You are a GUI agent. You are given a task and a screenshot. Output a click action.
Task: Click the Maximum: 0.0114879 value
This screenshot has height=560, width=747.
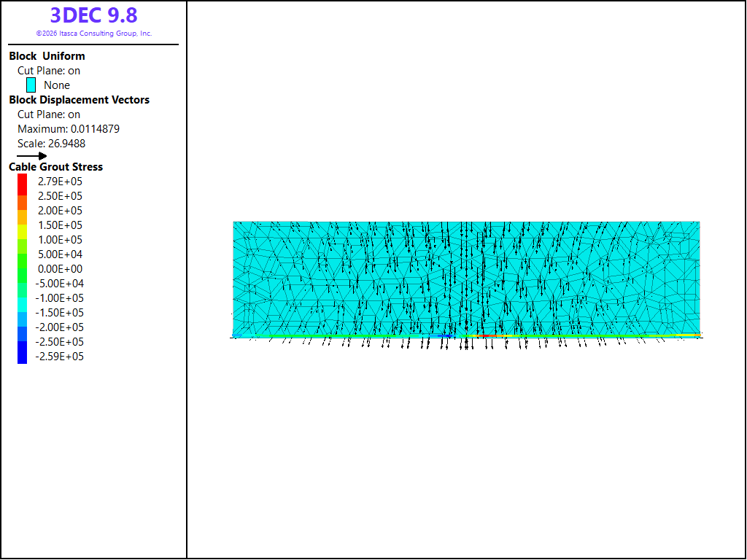point(69,129)
